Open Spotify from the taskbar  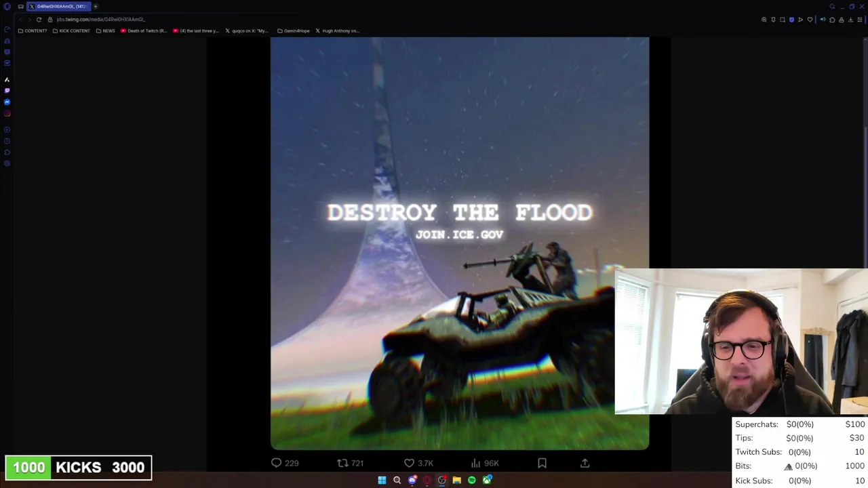click(x=472, y=480)
